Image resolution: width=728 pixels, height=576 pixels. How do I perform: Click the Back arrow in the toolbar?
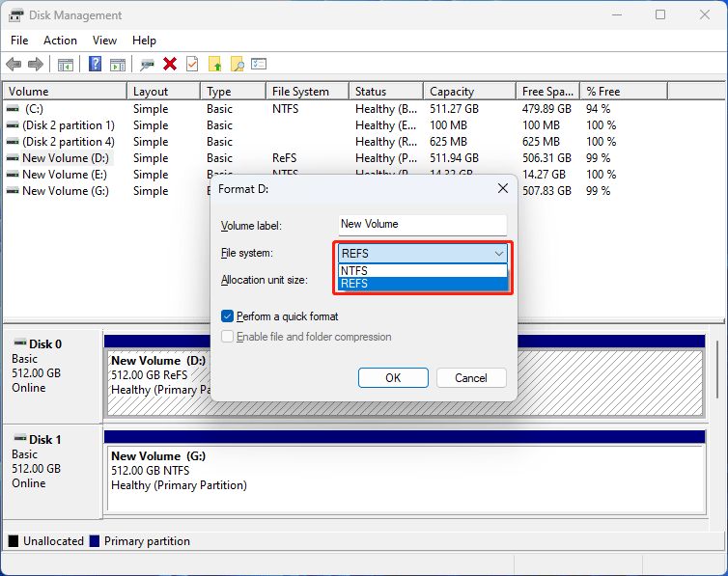click(x=14, y=65)
